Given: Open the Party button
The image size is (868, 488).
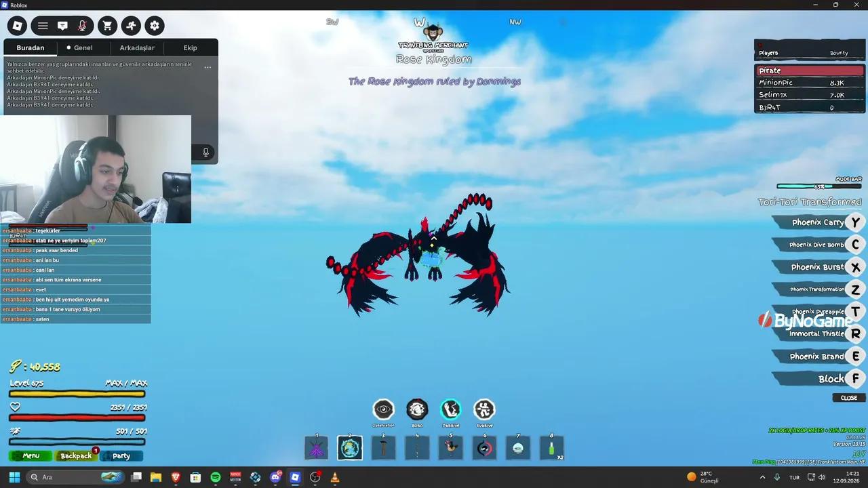Looking at the screenshot, I should click(121, 456).
